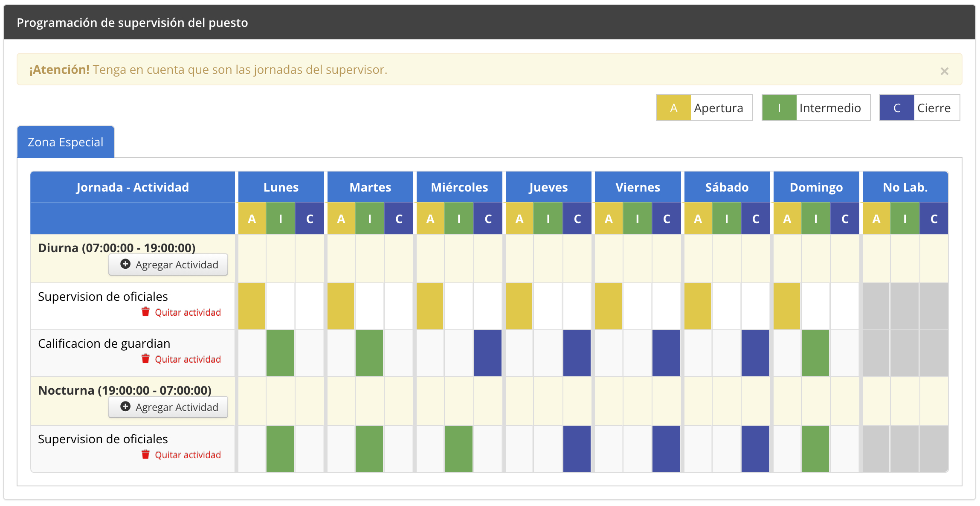The height and width of the screenshot is (506, 980).
Task: Click Quitar actividad for Calificacion de guardian
Action: [188, 359]
